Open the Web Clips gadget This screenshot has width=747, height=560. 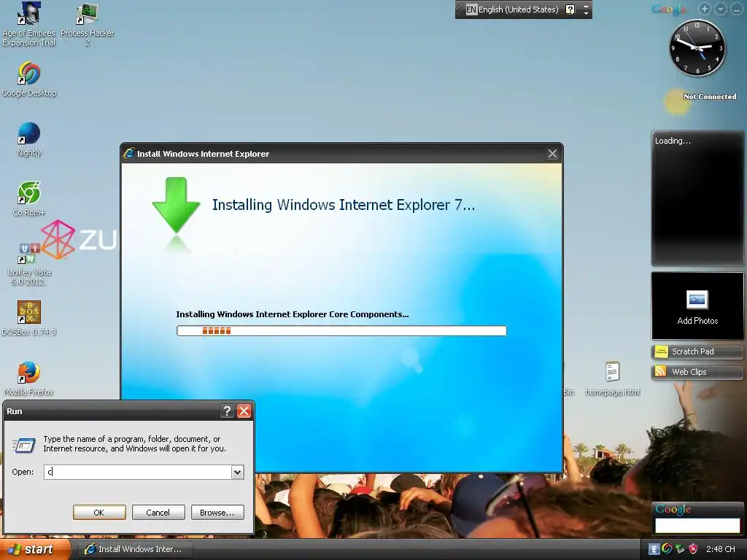[x=697, y=372]
